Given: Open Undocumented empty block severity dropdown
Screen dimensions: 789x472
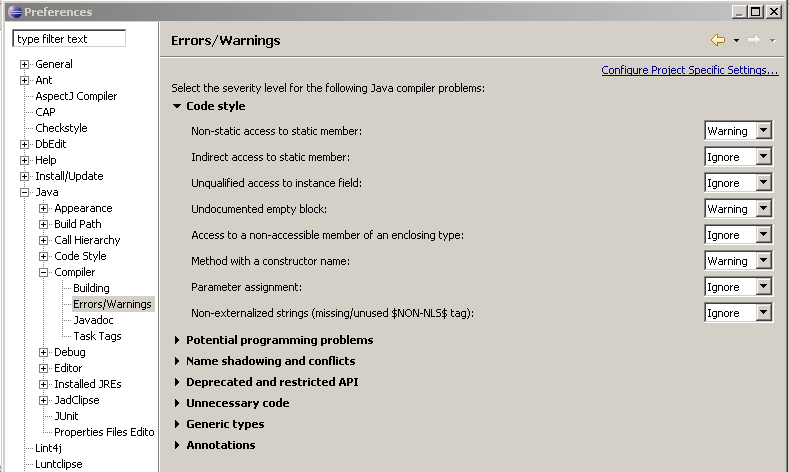Looking at the screenshot, I should click(x=763, y=209).
